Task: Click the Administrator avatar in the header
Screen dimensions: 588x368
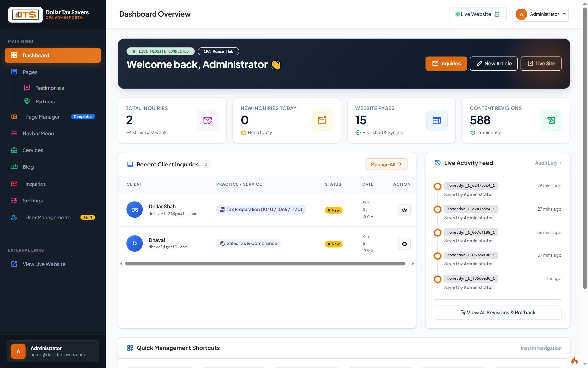Action: click(521, 14)
